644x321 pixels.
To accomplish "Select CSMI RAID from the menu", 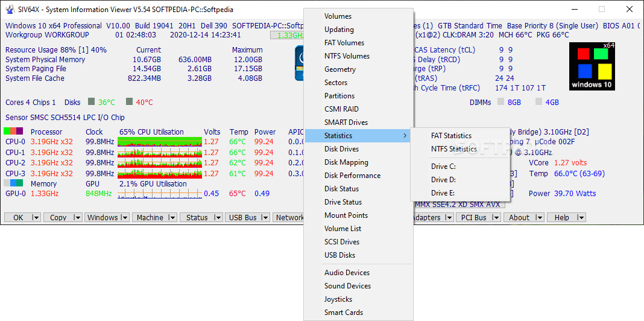I will click(358, 109).
